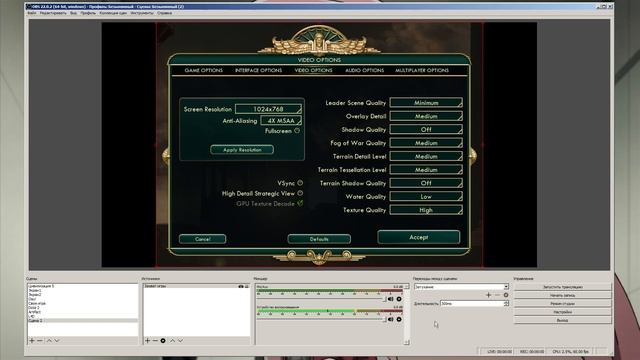Open the Screen Resolution 1024x768 dropdown
The width and height of the screenshot is (640, 360).
pyautogui.click(x=268, y=109)
